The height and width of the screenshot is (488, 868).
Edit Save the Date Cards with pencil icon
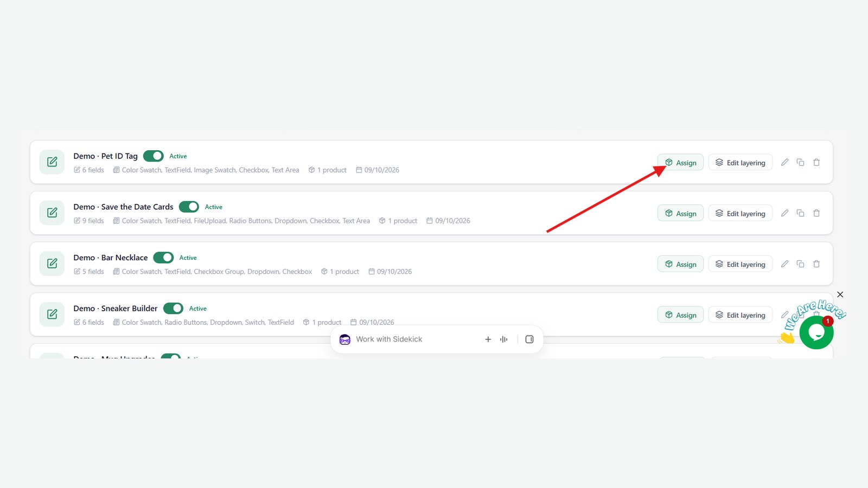[784, 213]
